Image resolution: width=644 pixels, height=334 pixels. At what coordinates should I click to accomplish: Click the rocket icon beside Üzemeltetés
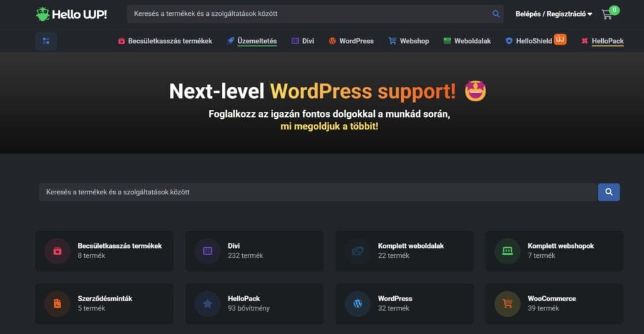click(230, 41)
